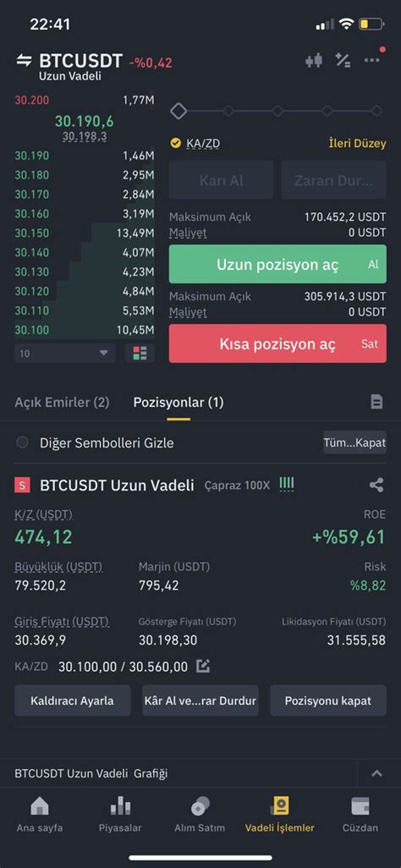Viewport: 401px width, 868px height.
Task: Select the 30.150 price row in the order book
Action: [x=85, y=233]
